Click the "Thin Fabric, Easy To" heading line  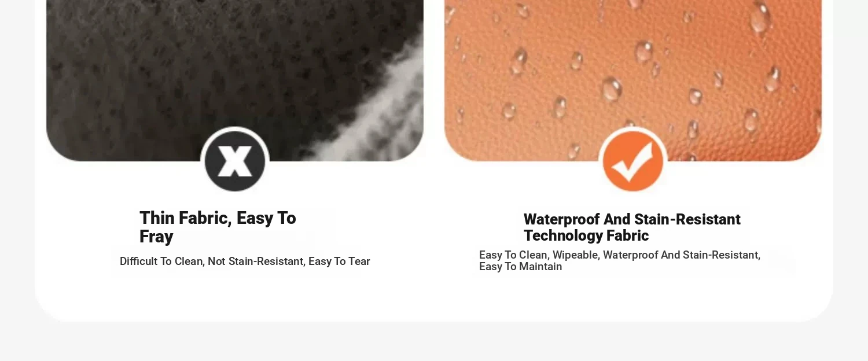[218, 218]
